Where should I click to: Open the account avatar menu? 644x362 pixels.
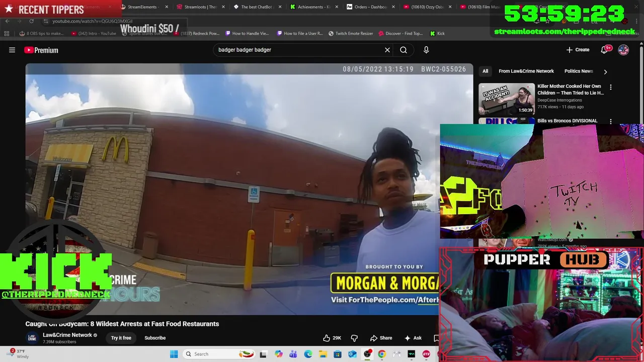623,50
